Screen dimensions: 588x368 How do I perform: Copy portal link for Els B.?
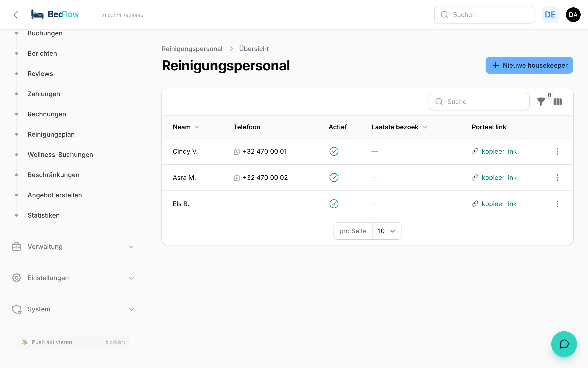click(499, 204)
